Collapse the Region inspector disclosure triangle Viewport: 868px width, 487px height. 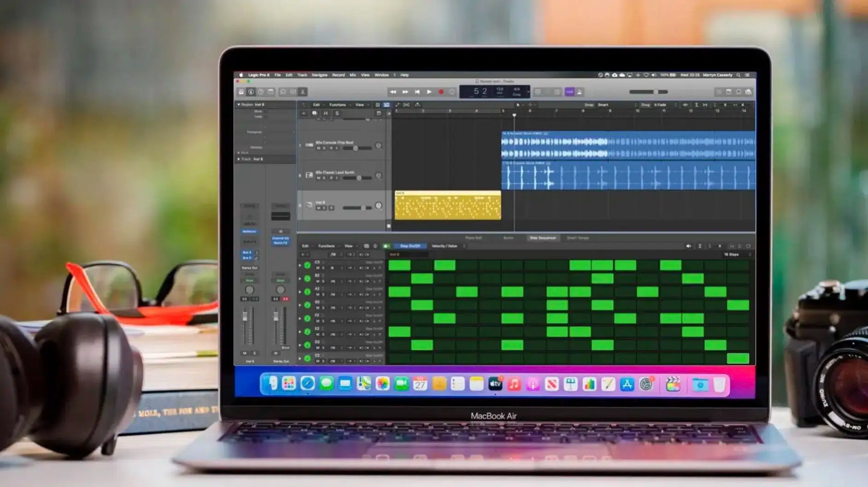(x=239, y=105)
